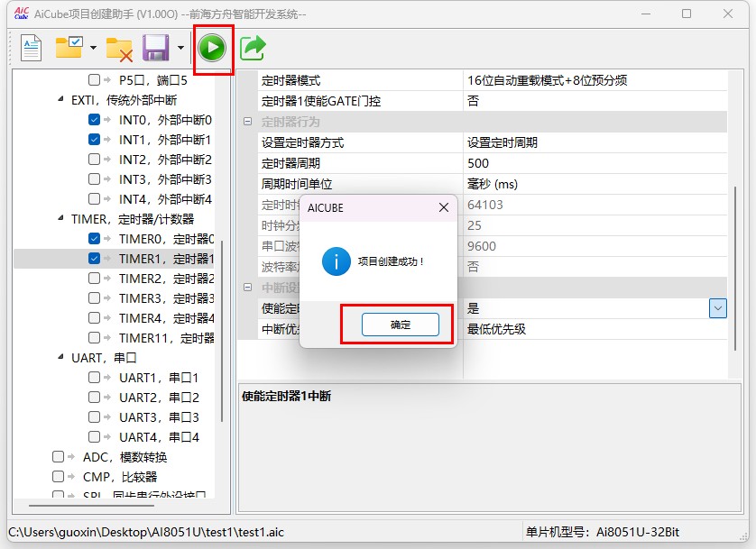Collapse the 中断设置 property group
This screenshot has width=756, height=549.
(247, 287)
